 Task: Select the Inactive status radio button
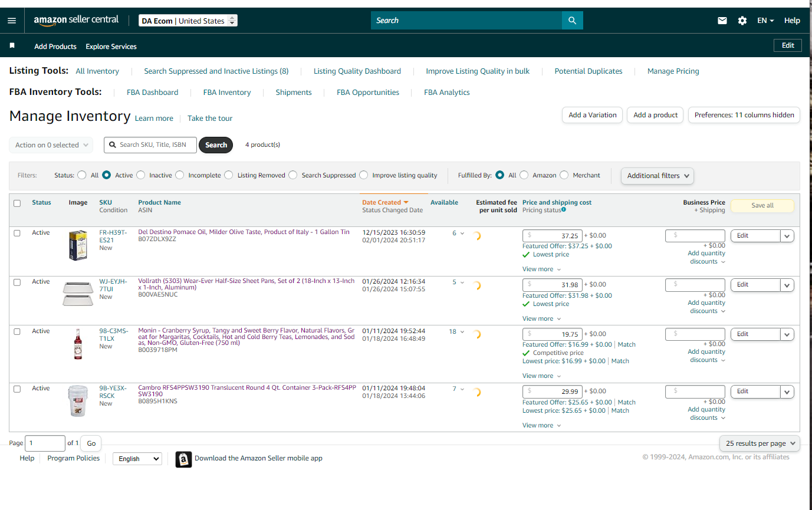click(140, 175)
